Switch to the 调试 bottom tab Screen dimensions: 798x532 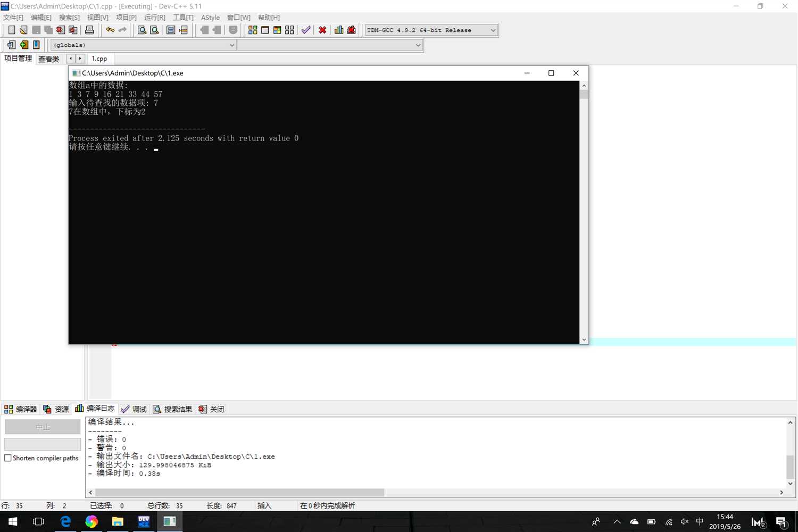134,409
